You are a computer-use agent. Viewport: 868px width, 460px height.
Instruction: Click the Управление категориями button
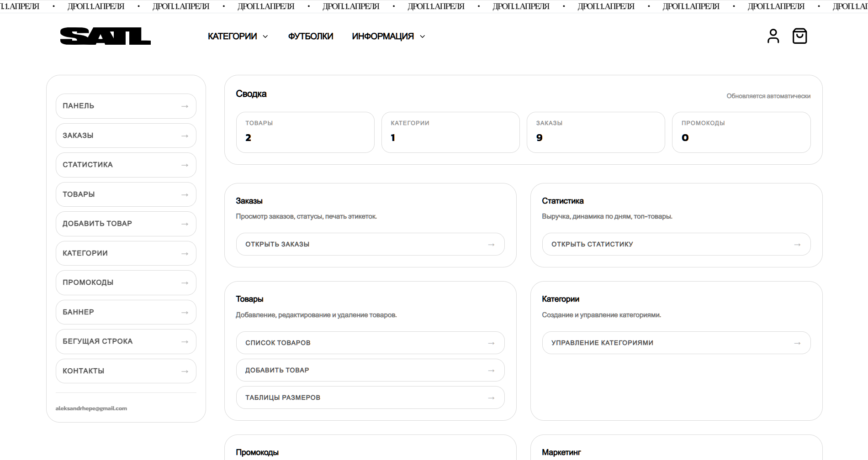click(677, 343)
